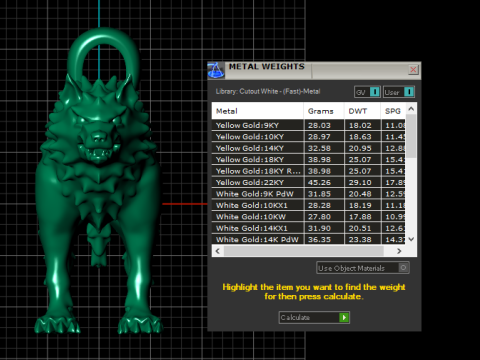Click the vertical scrollbar thumb
The width and height of the screenshot is (480, 360).
point(411,136)
